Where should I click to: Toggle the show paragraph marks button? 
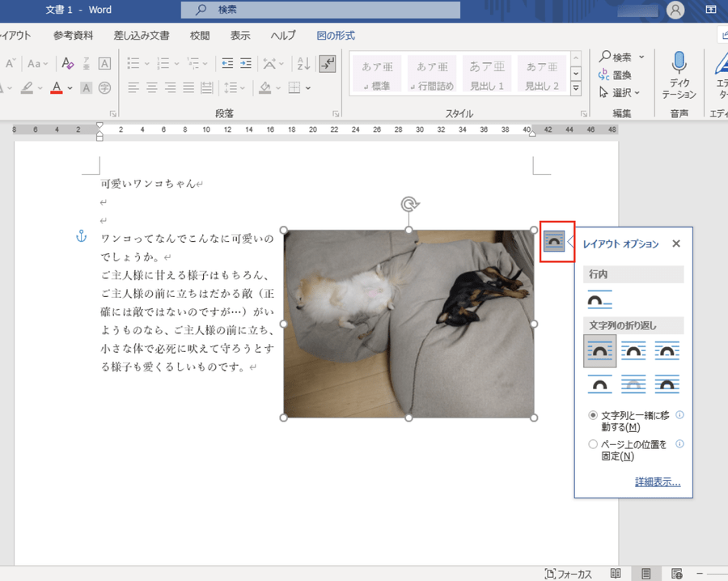(327, 63)
